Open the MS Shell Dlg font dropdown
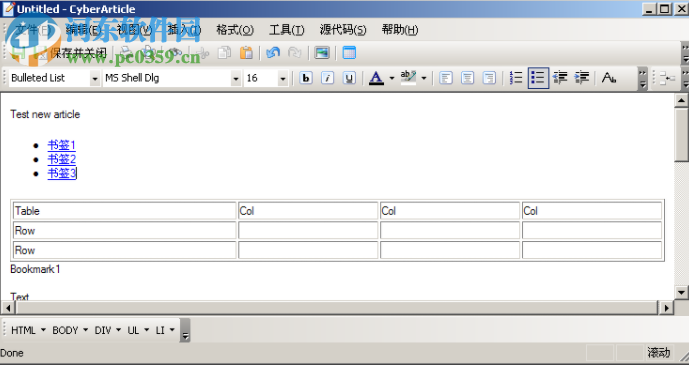The image size is (689, 371). (x=236, y=79)
